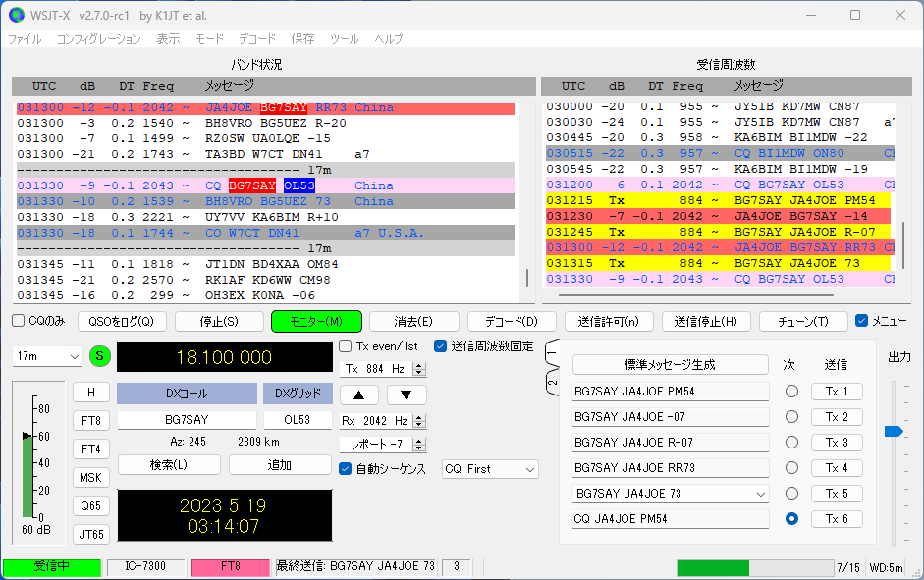Image resolution: width=924 pixels, height=580 pixels.
Task: Send message with Tx 5 button
Action: pos(837,494)
